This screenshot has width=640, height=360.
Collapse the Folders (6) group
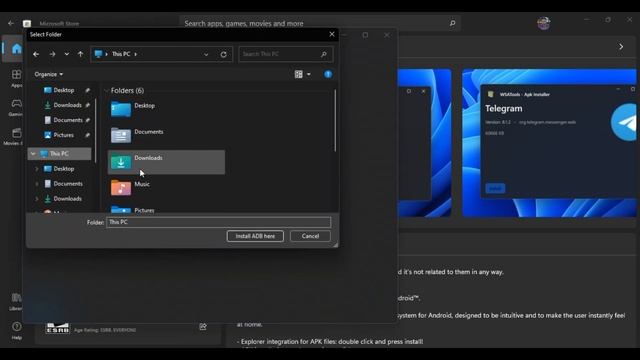point(107,91)
